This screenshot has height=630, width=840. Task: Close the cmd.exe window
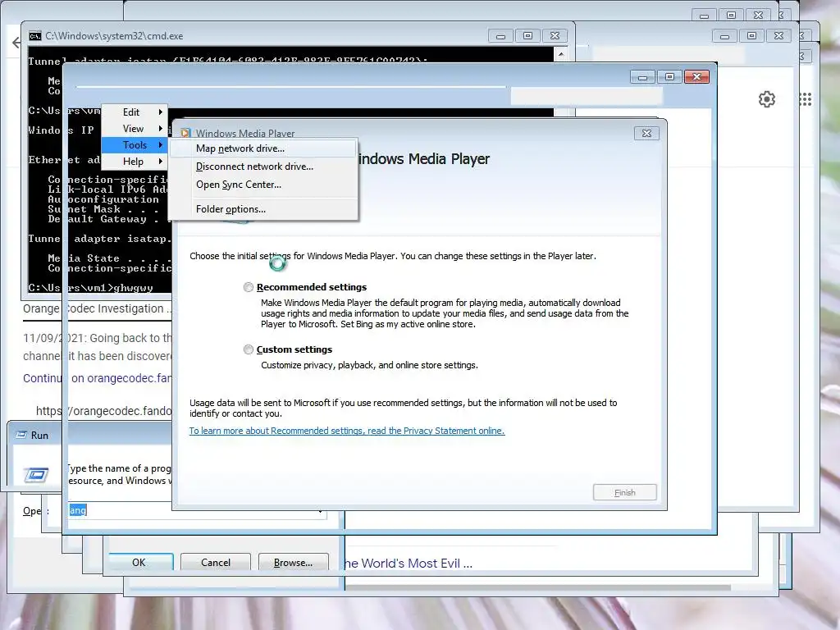point(555,36)
